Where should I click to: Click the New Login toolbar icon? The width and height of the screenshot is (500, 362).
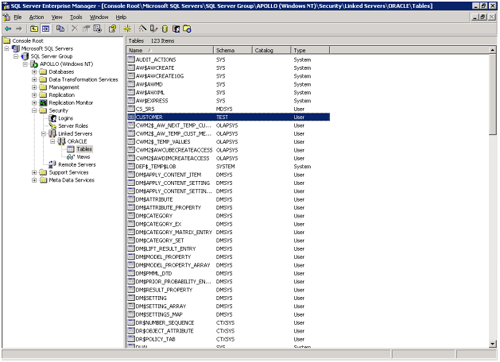tap(176, 29)
